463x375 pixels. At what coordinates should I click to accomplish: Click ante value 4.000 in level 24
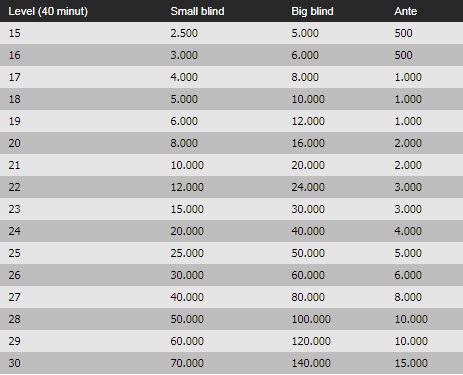click(408, 231)
